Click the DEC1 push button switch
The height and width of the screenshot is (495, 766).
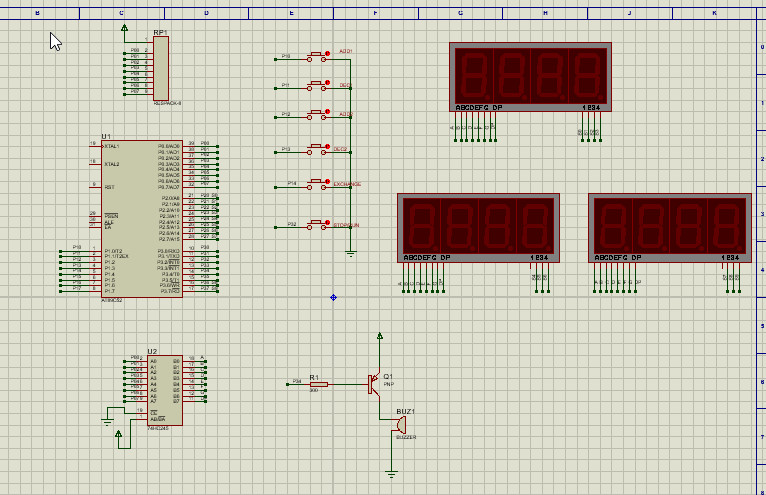point(317,86)
